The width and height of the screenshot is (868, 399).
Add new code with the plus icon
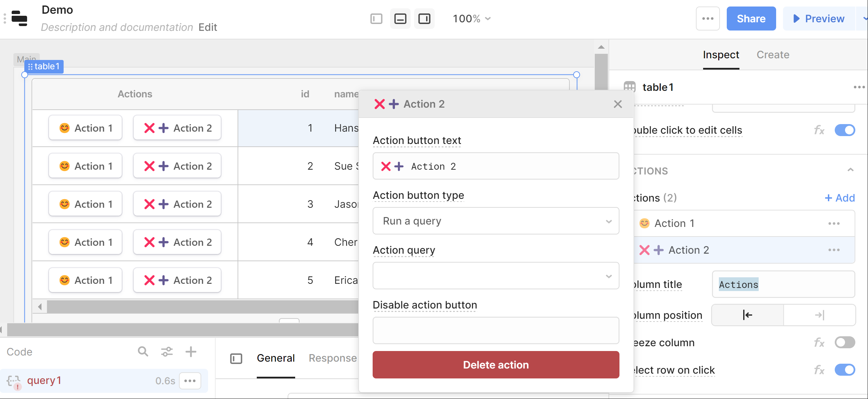coord(191,351)
